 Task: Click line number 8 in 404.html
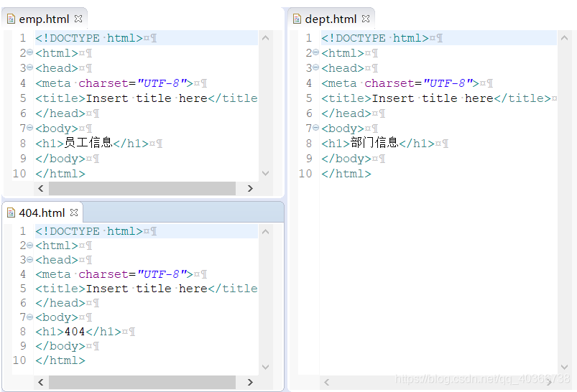click(23, 332)
